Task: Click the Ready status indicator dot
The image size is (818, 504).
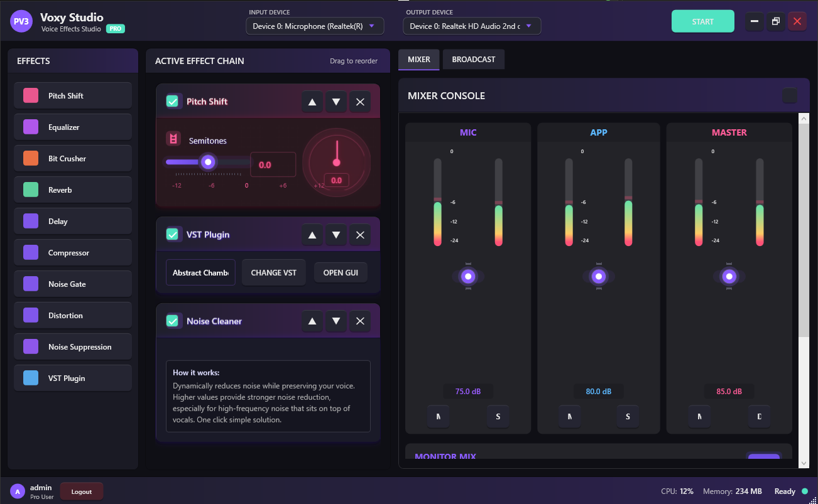Action: (x=805, y=491)
